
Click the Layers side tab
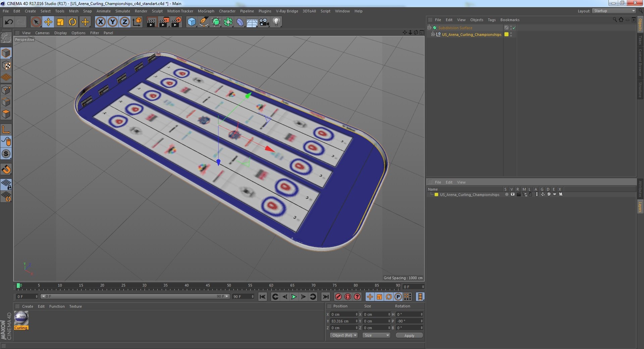[640, 207]
